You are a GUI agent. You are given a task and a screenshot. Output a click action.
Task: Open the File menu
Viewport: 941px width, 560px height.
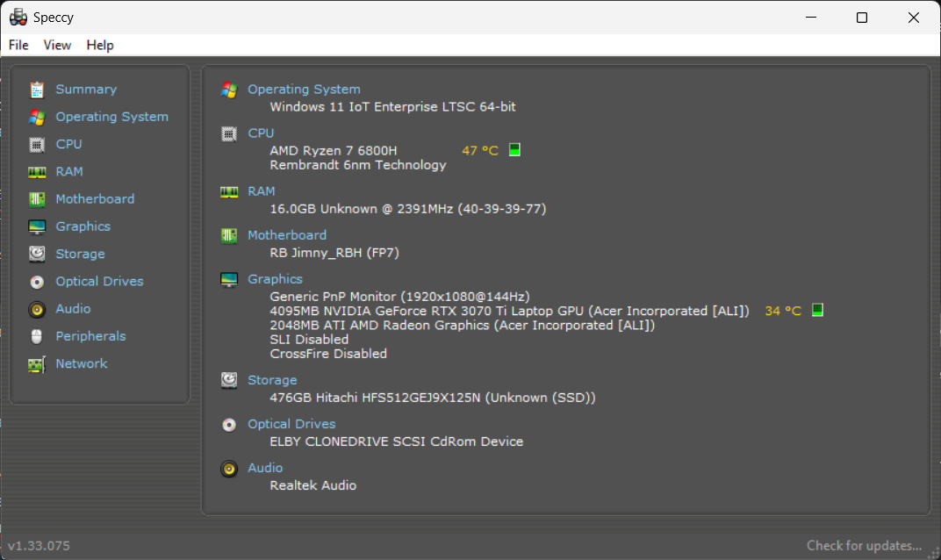pyautogui.click(x=18, y=45)
